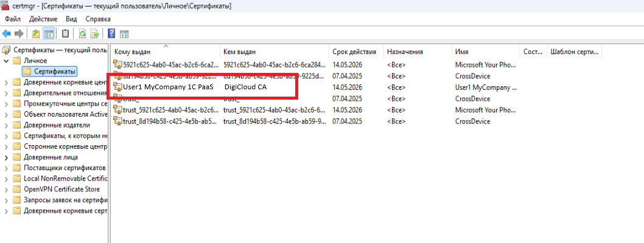Viewport: 644px width, 243px height.
Task: Open the Действие menu
Action: [x=43, y=19]
